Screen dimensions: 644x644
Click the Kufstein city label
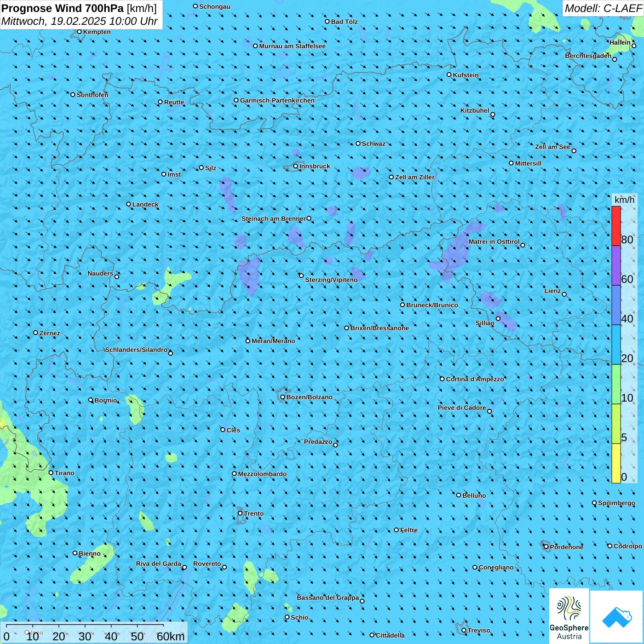[x=466, y=75]
